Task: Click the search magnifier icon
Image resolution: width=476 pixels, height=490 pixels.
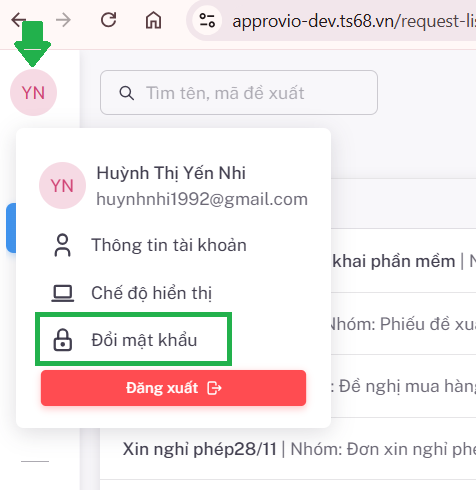Action: 127,93
